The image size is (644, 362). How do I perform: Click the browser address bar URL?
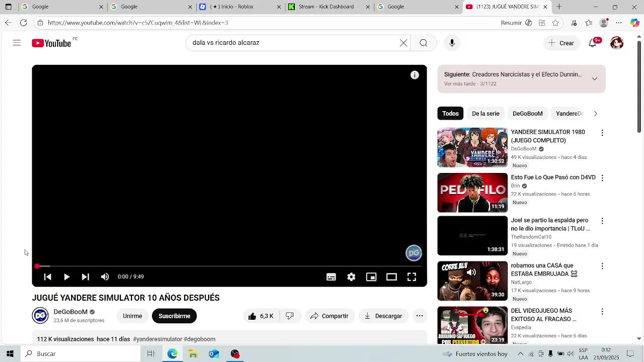point(138,23)
